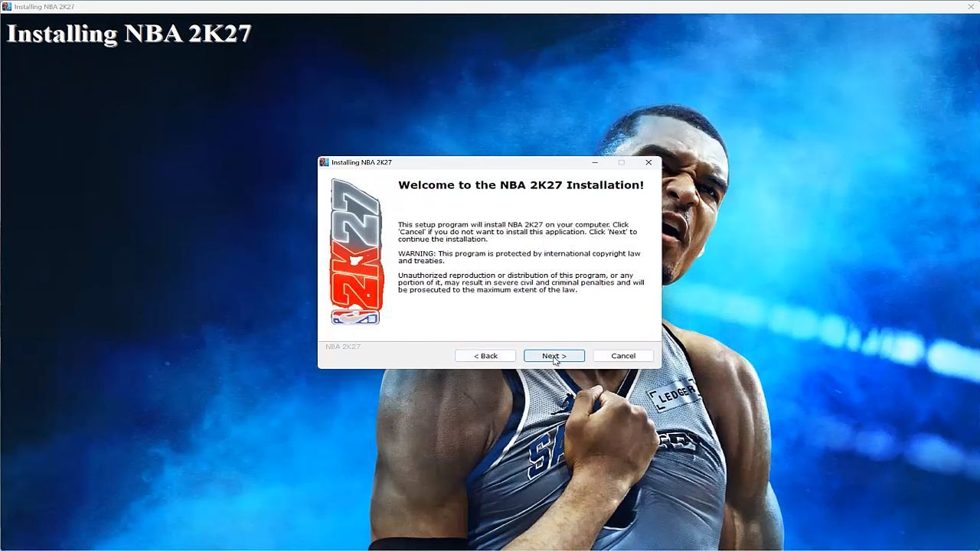Screen dimensions: 980x551
Task: Open the dialog's title bar app icon menu
Action: point(324,162)
